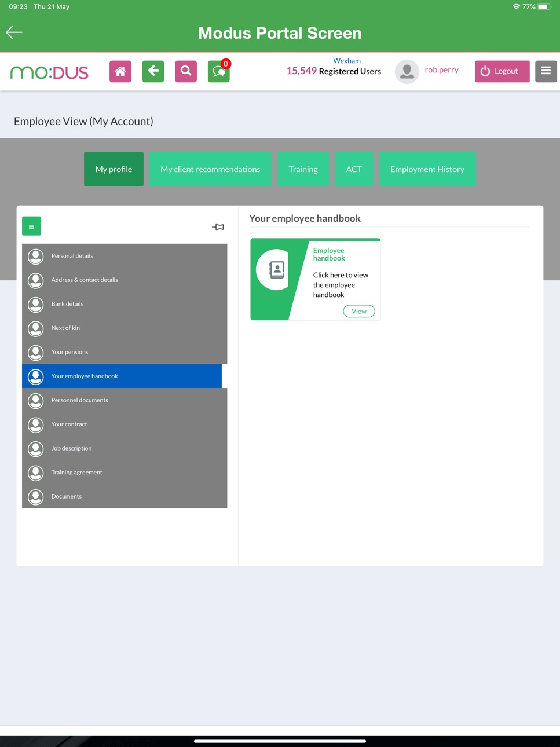Click the person icon beside Personal details
The image size is (560, 747).
[36, 256]
